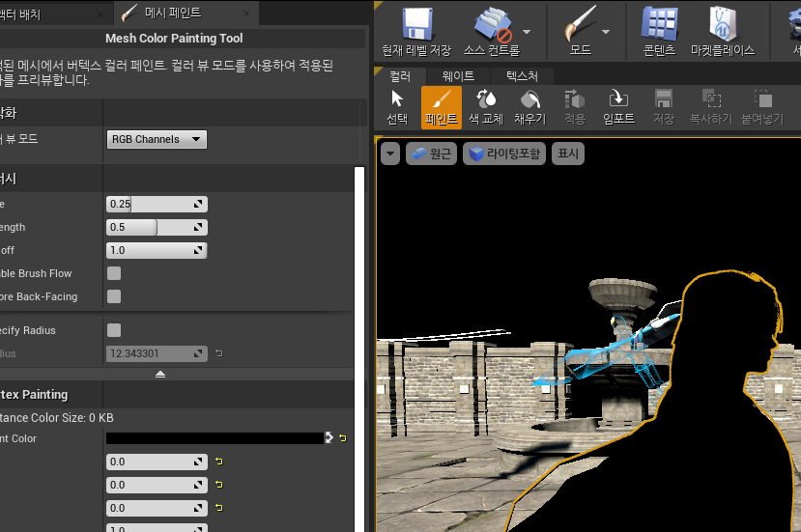Open the Show (표시) viewport menu

[567, 154]
